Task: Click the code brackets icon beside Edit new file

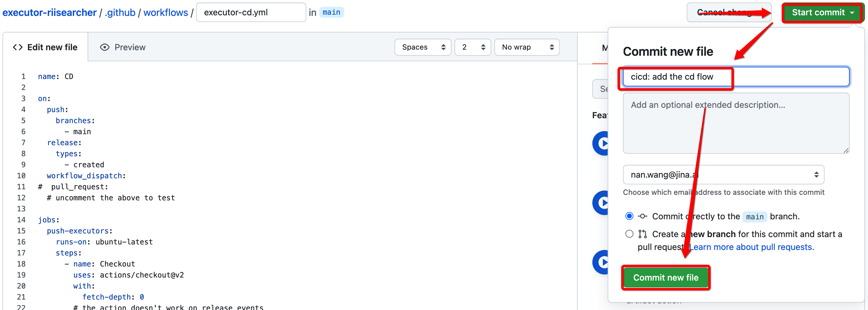Action: (18, 47)
